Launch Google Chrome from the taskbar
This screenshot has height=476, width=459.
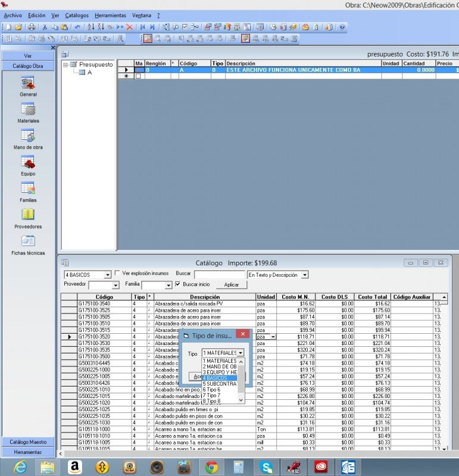[211, 467]
